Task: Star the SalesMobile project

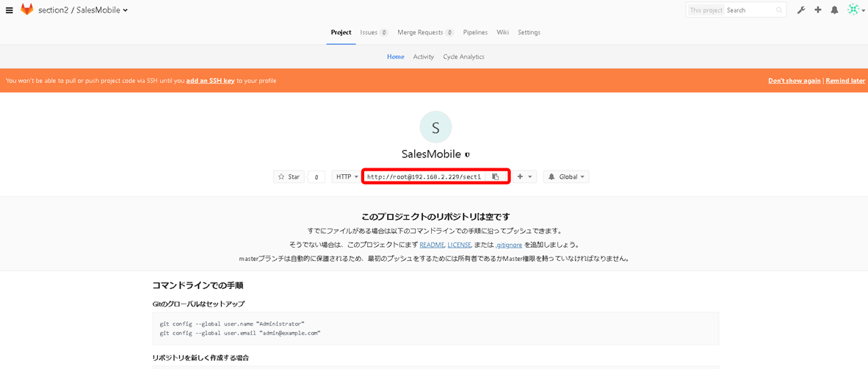Action: pyautogui.click(x=289, y=176)
